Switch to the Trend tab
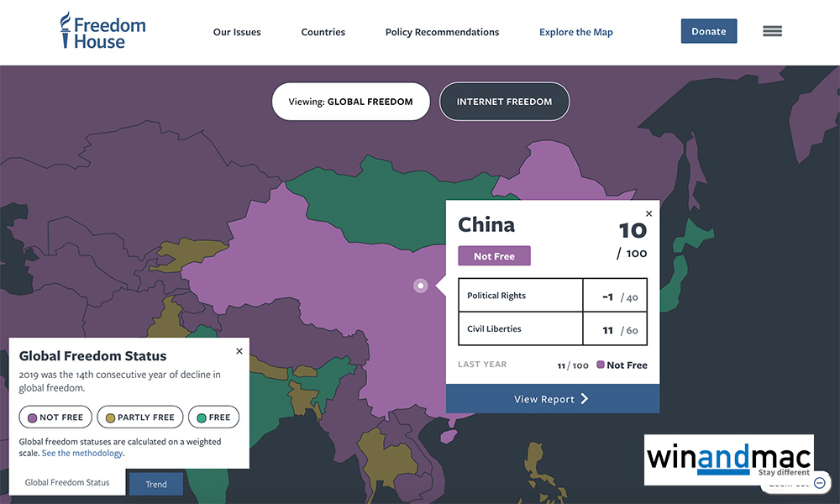The image size is (840, 504). tap(156, 484)
